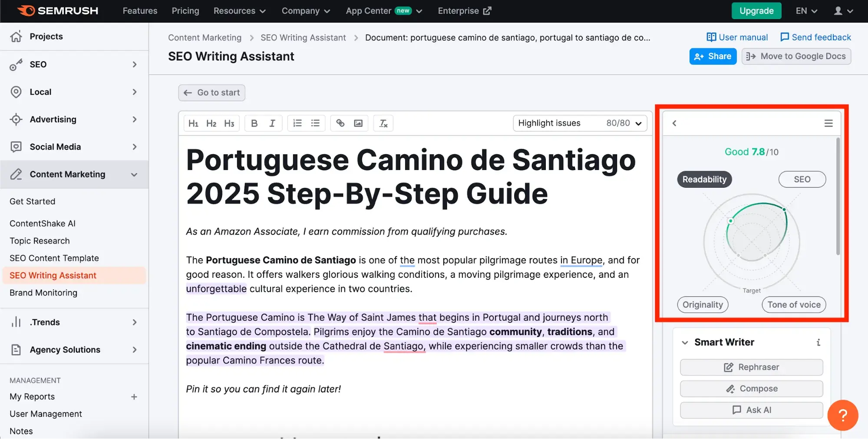Open Brand Monitoring in sidebar

point(43,293)
